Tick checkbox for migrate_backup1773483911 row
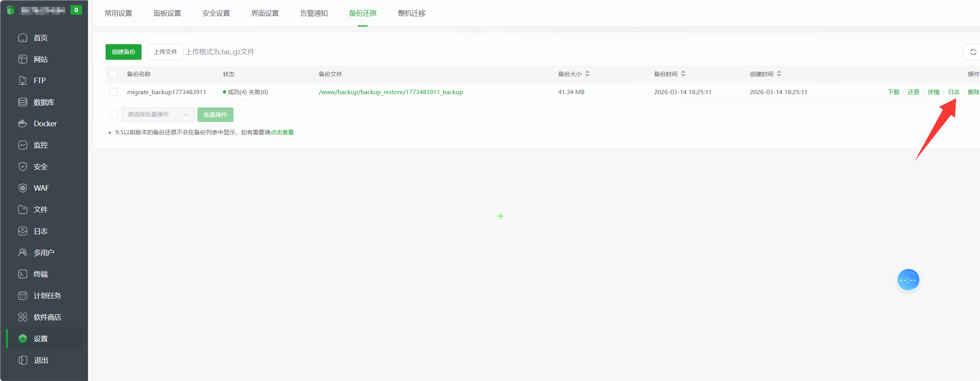This screenshot has height=381, width=980. (113, 92)
